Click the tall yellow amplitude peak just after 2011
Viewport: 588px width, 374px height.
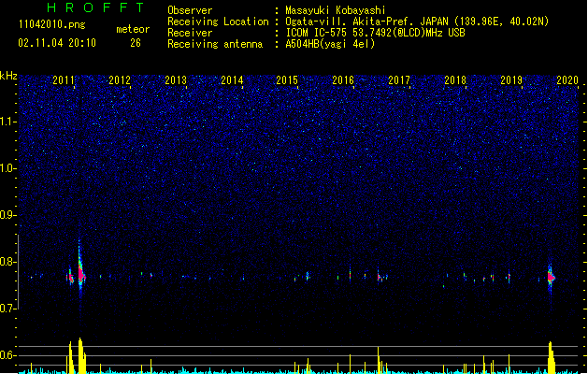pyautogui.click(x=81, y=355)
